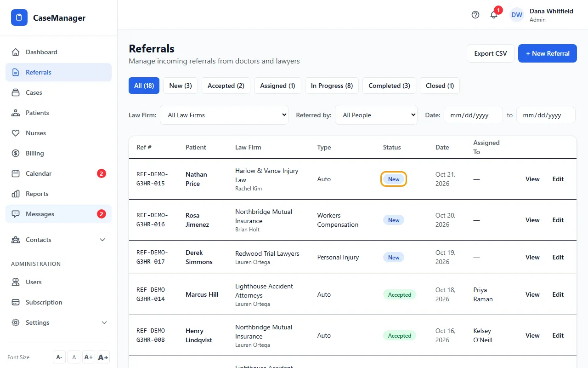The image size is (588, 368).
Task: Select the Closed (1) filter tab
Action: click(x=440, y=86)
